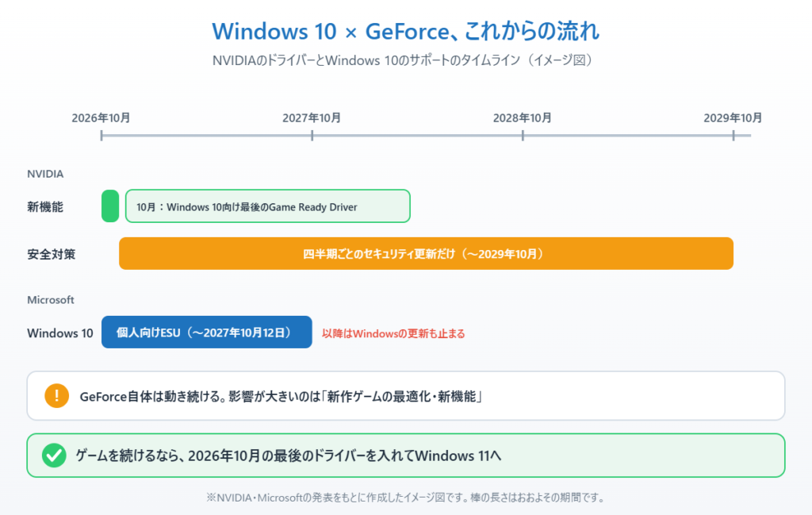Click the subtitle beginning 'NVIDIAのドライバーとWindows 10'

[x=404, y=60]
